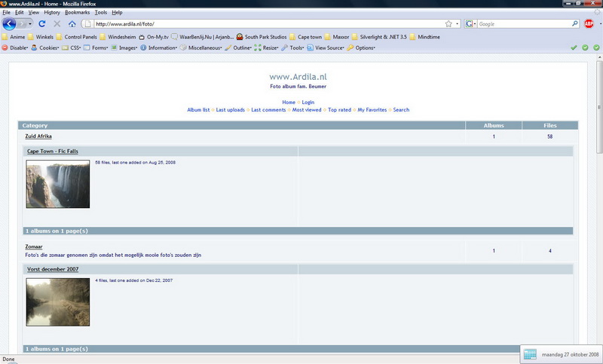
Task: Open the Miscellaneous developer toolbar menu
Action: [x=200, y=47]
